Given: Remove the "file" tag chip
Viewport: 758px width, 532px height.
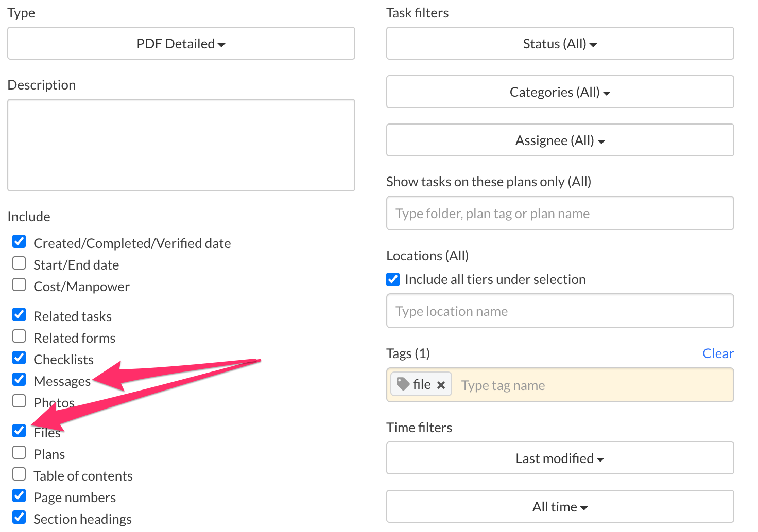Looking at the screenshot, I should [441, 384].
